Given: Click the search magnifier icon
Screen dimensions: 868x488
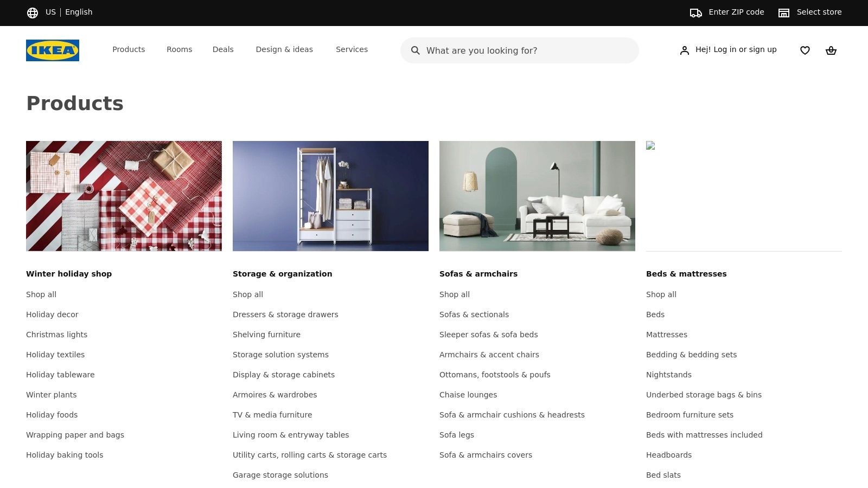Looking at the screenshot, I should click(x=415, y=50).
